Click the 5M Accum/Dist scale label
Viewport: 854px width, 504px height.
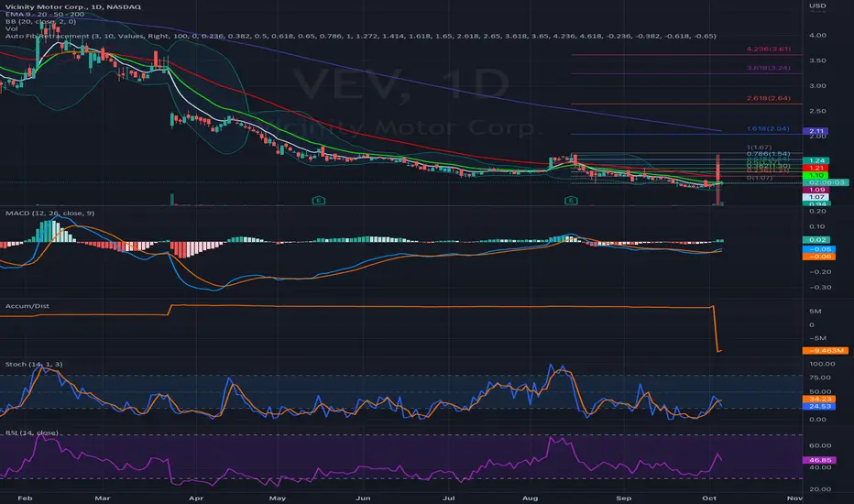(815, 312)
